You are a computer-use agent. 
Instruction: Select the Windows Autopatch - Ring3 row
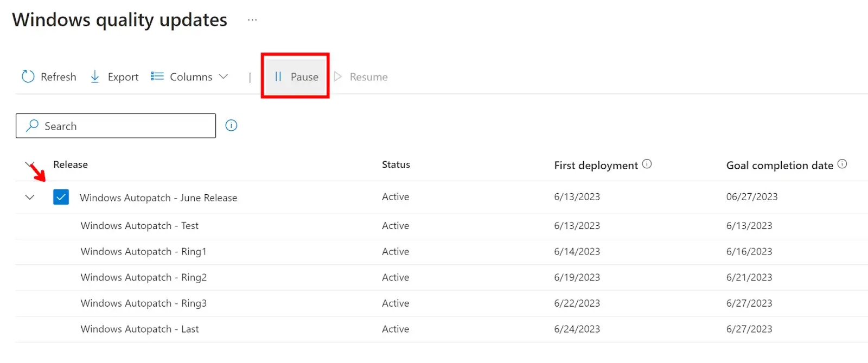coord(442,303)
